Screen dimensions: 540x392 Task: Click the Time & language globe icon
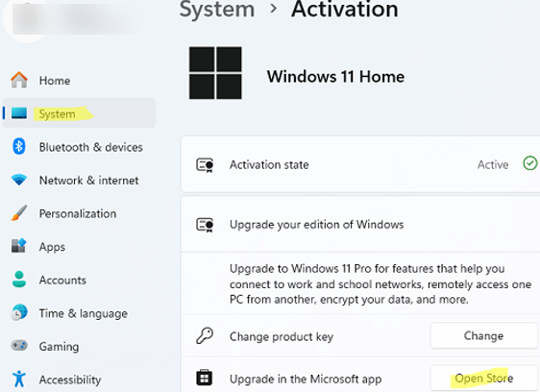[x=19, y=312]
